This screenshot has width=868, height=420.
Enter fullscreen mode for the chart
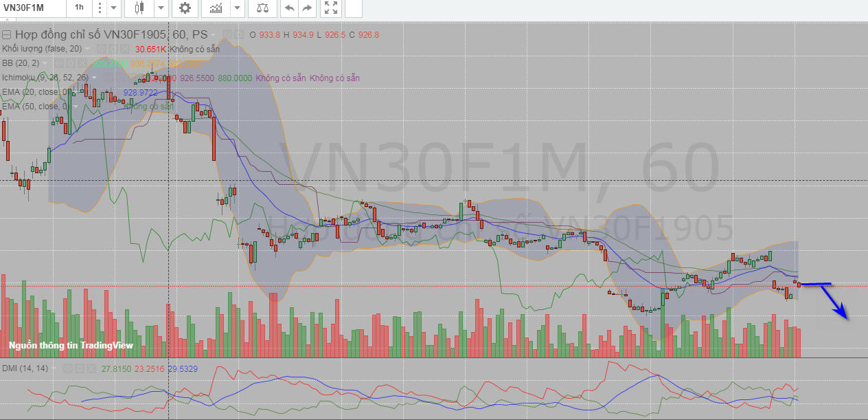(x=331, y=8)
